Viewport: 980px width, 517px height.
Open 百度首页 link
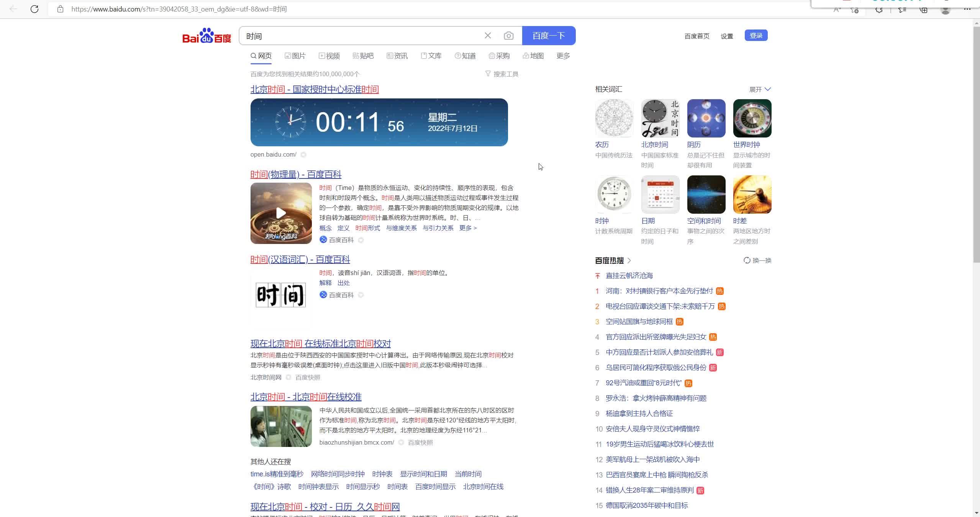[696, 36]
